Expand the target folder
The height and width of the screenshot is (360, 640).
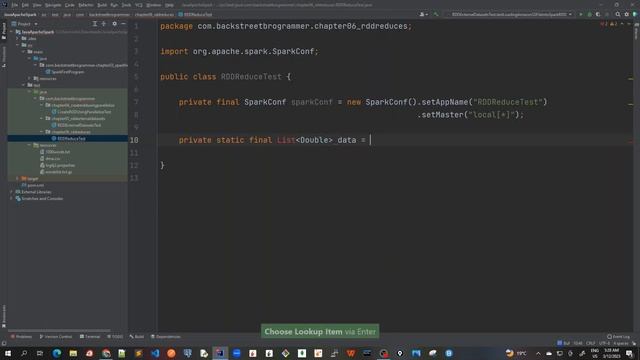[x=17, y=179]
